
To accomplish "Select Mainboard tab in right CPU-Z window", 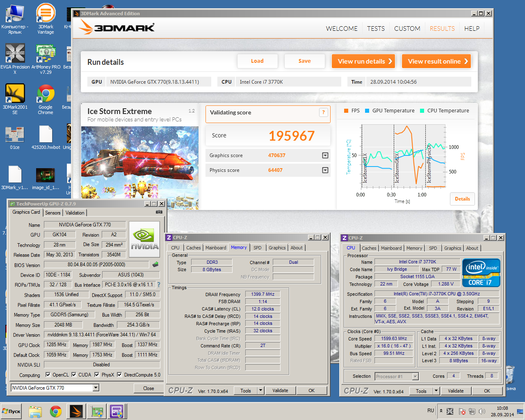I will click(x=391, y=248).
